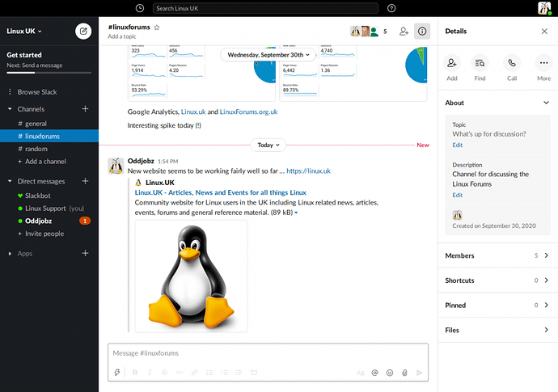Click Find icon in Details panel
Viewport: 558px width, 392px height.
pos(480,63)
